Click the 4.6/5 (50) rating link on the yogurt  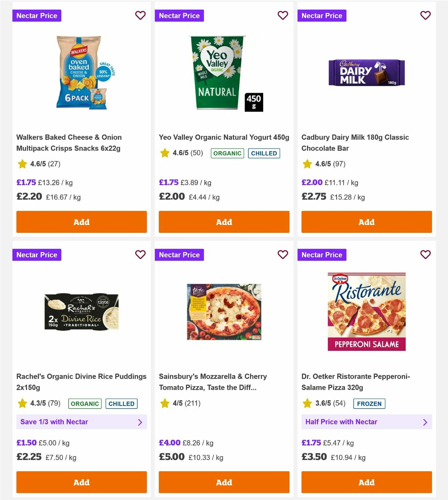(187, 153)
